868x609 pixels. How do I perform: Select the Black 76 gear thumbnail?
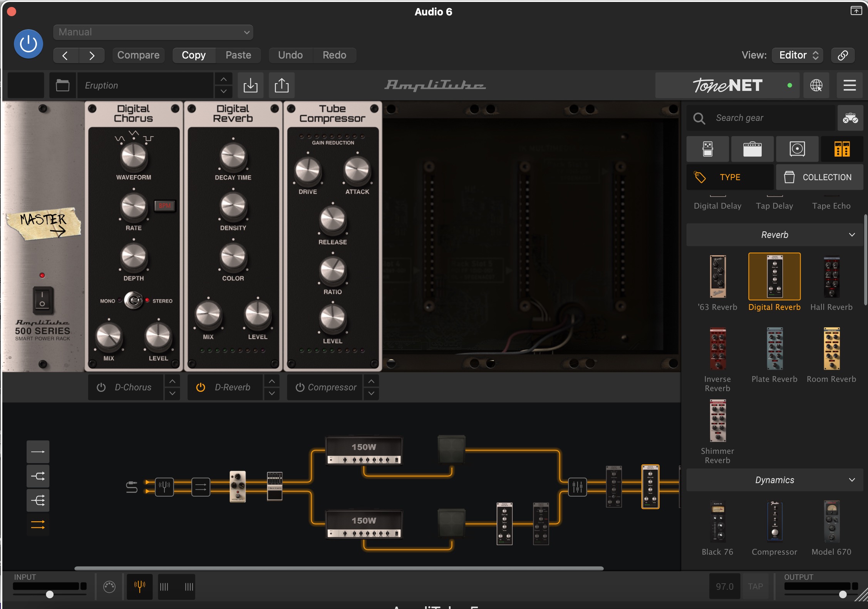tap(717, 522)
